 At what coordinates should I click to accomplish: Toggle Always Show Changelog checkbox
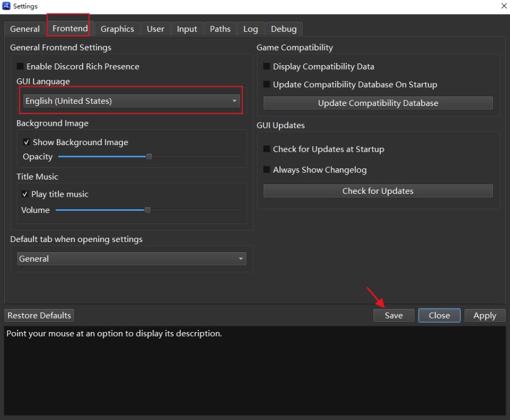[266, 170]
